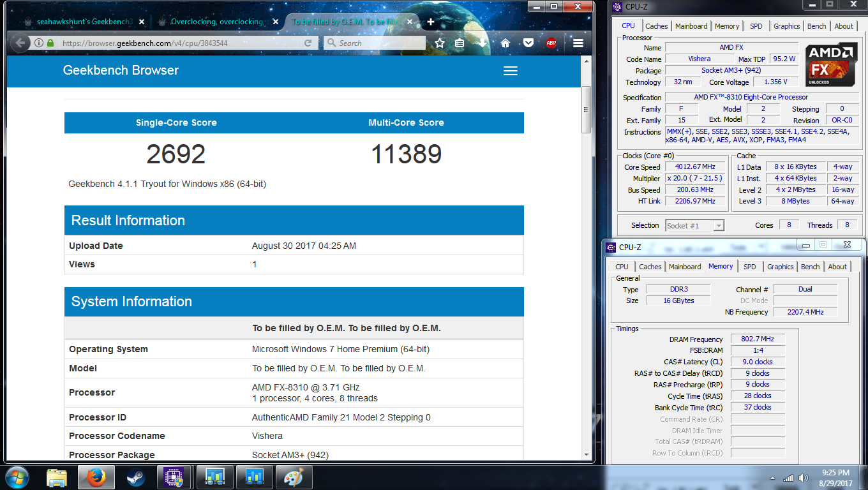The height and width of the screenshot is (490, 868).
Task: Open CPU tab in lower CPU-Z window
Action: point(622,267)
